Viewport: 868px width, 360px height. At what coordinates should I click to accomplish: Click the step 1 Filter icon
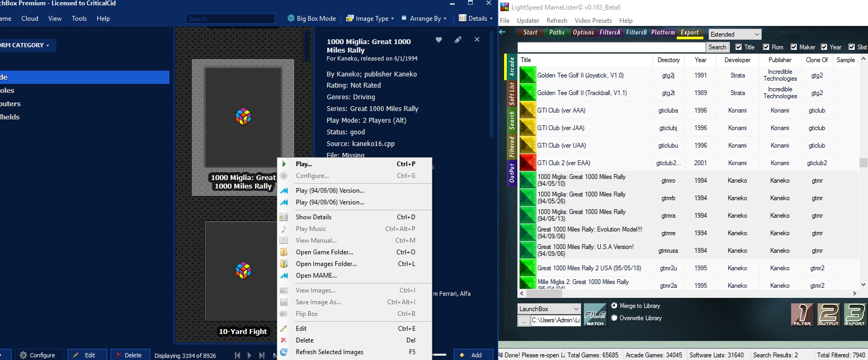(x=802, y=314)
